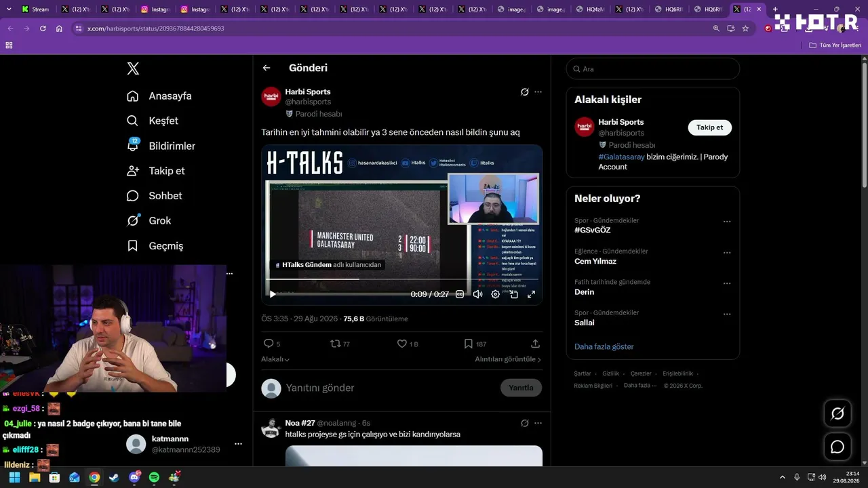Open the #Galatasaray hashtag link
Viewport: 868px width, 488px height.
coord(621,157)
